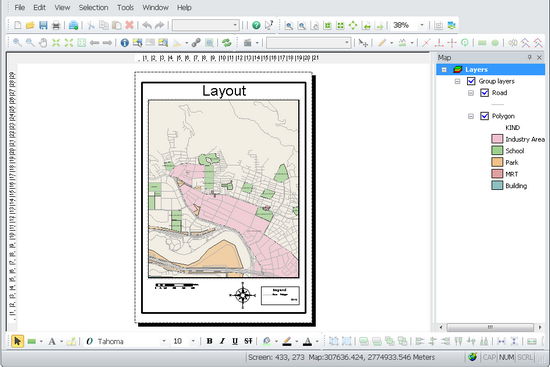This screenshot has width=550, height=367.
Task: Click the green Refresh arrows icon
Action: (227, 43)
